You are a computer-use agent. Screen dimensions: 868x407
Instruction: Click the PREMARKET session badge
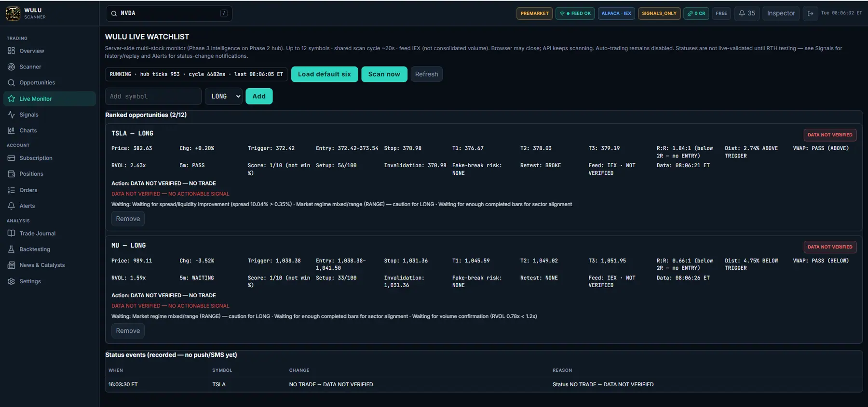(x=534, y=13)
